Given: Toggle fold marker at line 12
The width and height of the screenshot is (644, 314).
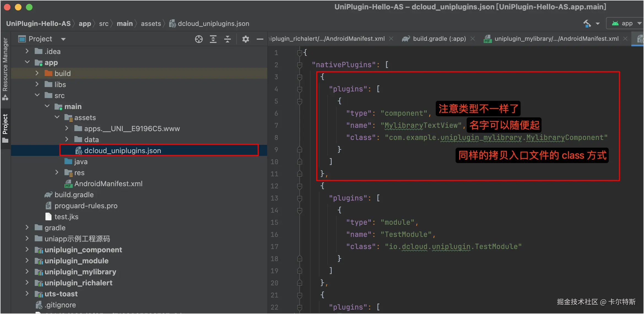Looking at the screenshot, I should point(300,186).
